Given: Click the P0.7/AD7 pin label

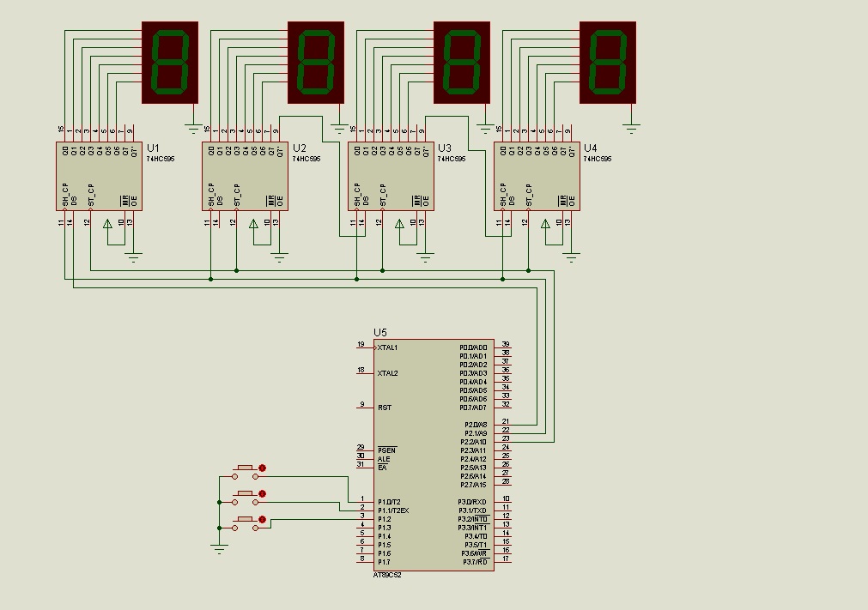Looking at the screenshot, I should [473, 408].
